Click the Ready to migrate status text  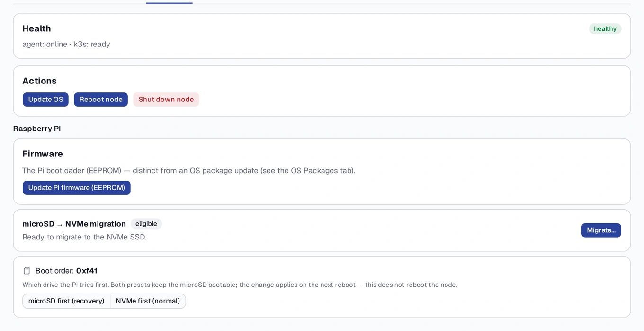pyautogui.click(x=85, y=237)
